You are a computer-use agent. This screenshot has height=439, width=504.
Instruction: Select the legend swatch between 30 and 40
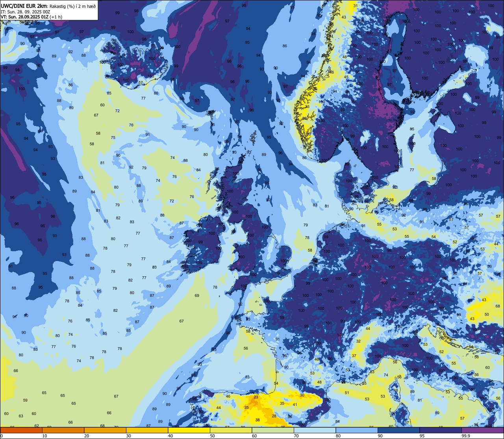pos(147,430)
